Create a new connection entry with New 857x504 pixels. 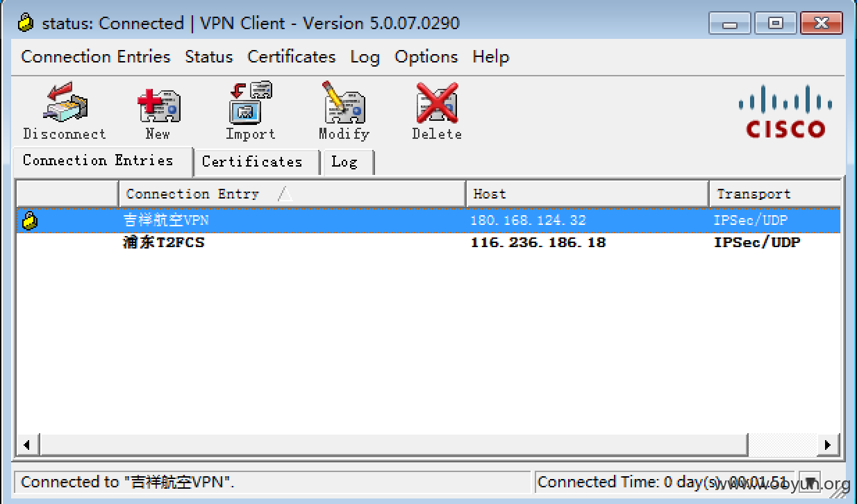tap(158, 111)
